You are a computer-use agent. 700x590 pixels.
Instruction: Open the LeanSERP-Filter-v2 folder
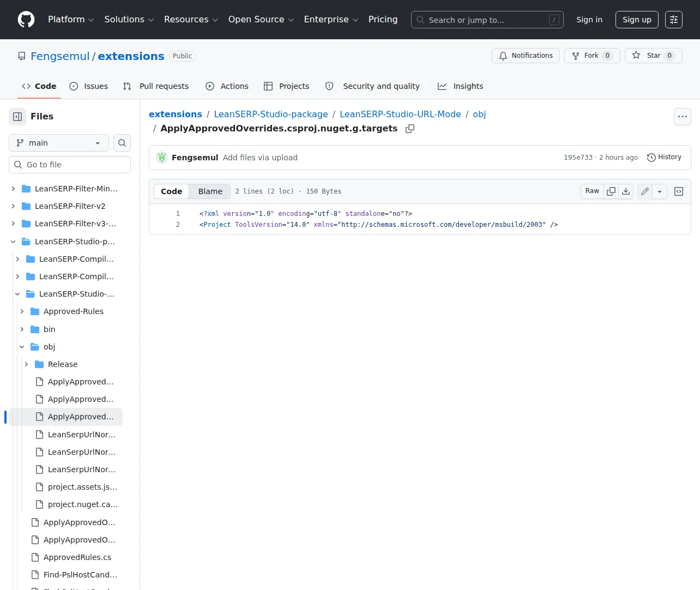[70, 206]
